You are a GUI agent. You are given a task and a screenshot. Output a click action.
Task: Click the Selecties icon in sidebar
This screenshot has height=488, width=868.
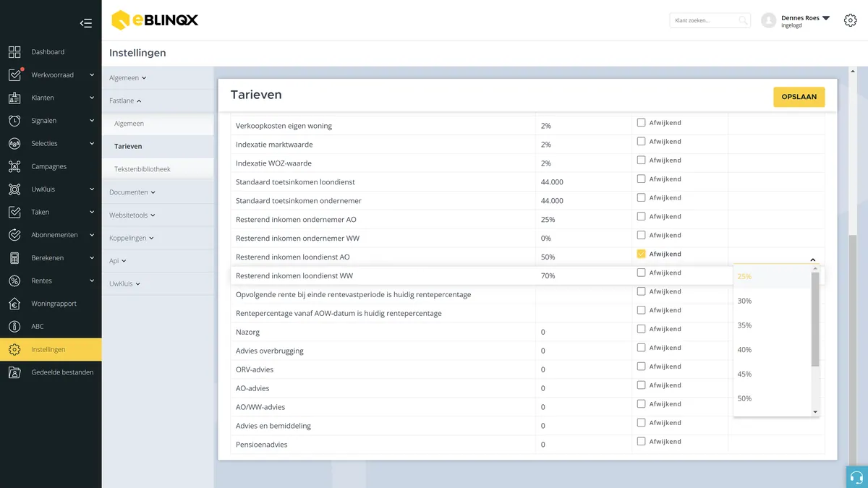point(14,143)
